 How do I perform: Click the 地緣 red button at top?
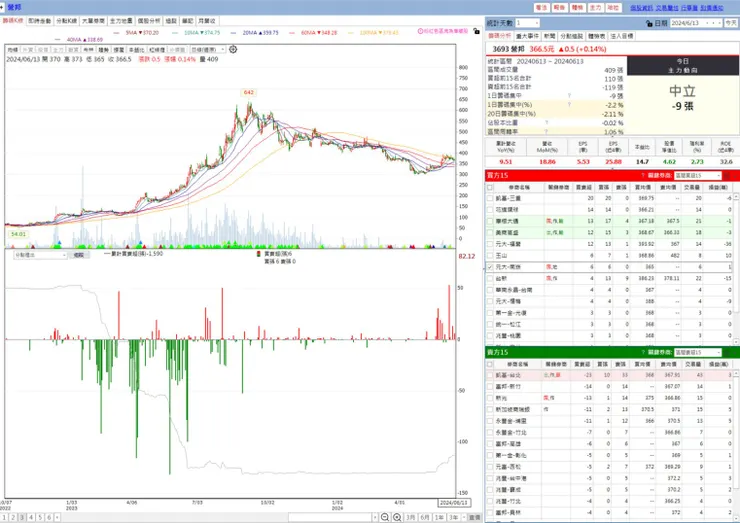[x=613, y=8]
